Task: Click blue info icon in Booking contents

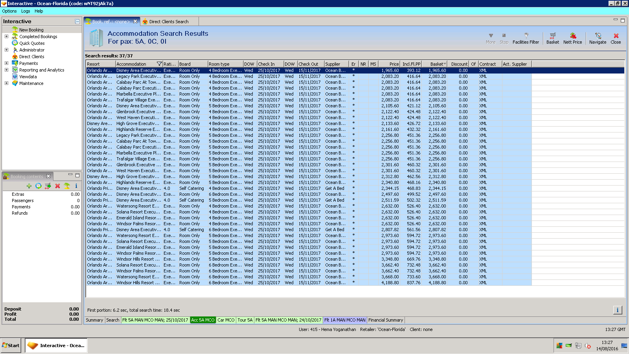Action: coord(76,186)
